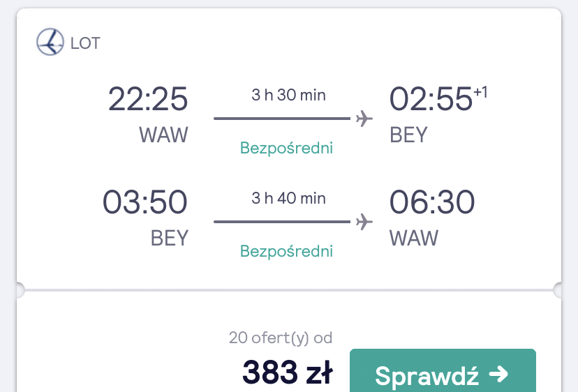Click the 3 h 40 min duration
Viewport: 578px width, 392px height.
[x=288, y=198]
